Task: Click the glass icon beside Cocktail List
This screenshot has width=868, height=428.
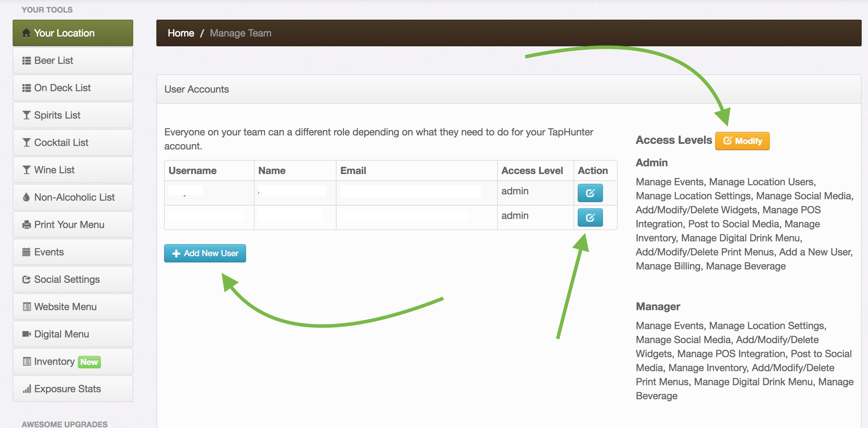Action: point(26,142)
